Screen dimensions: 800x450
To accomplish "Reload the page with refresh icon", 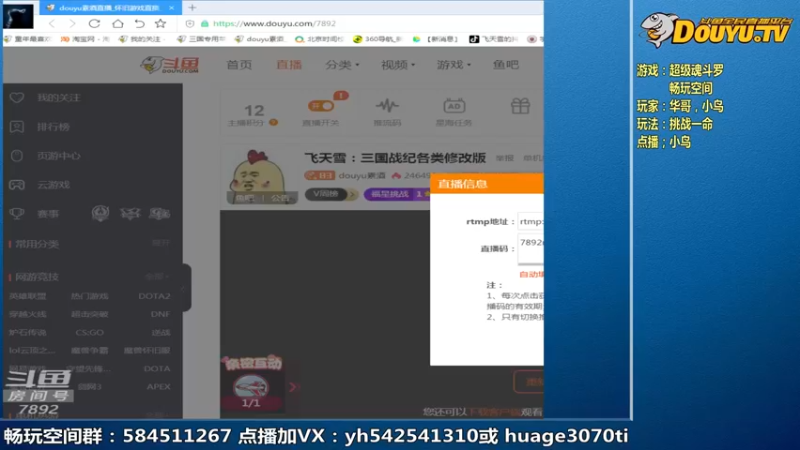I will [94, 23].
